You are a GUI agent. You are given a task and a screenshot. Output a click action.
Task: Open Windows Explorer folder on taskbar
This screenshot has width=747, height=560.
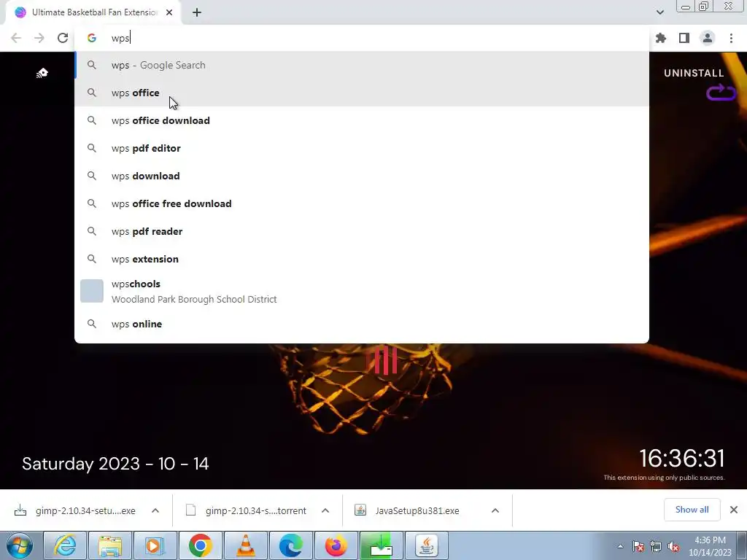(x=110, y=545)
